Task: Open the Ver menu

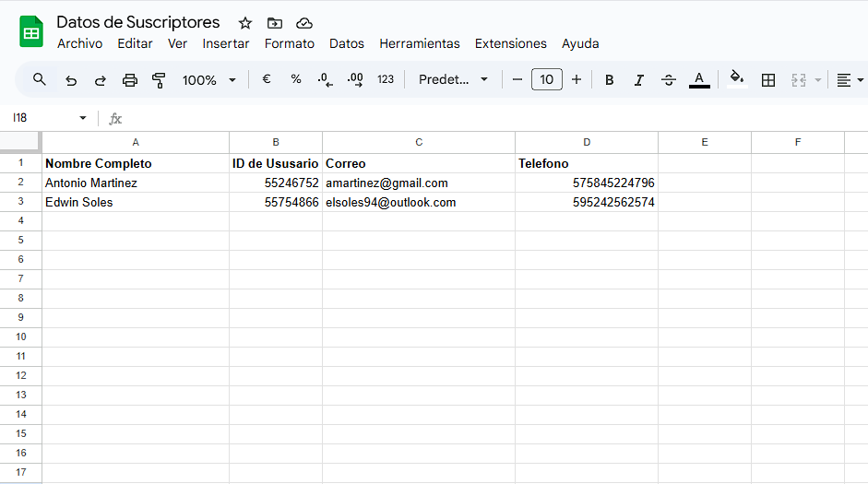Action: [x=177, y=43]
